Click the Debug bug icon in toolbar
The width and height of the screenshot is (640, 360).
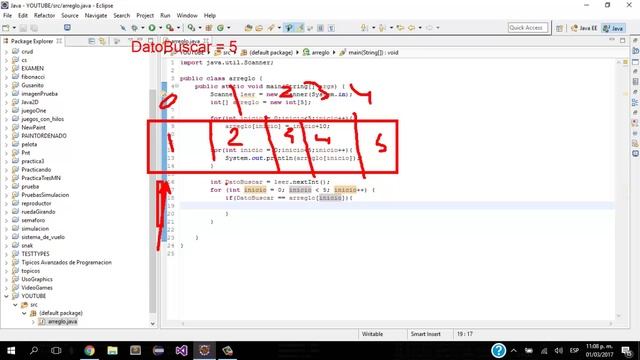134,28
